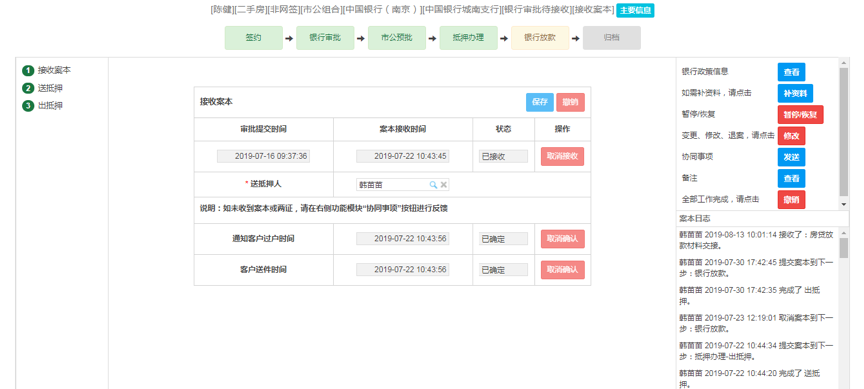Open the 主要信息 button at top
Viewport: 864px width, 389px height.
coord(635,10)
